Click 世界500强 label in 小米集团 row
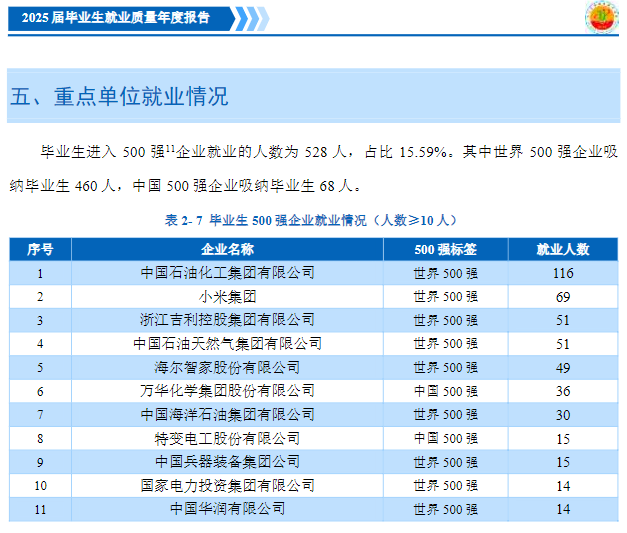The height and width of the screenshot is (533, 627). [x=446, y=297]
